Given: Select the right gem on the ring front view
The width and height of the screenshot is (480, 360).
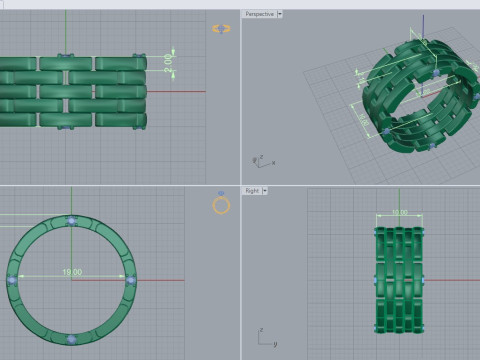Looking at the screenshot, I should (x=131, y=280).
